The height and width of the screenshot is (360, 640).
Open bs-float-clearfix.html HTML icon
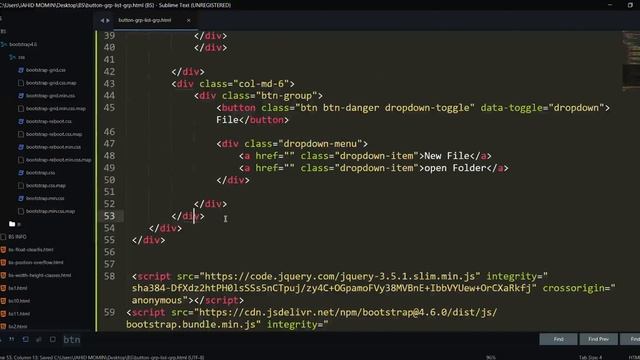coord(3,249)
